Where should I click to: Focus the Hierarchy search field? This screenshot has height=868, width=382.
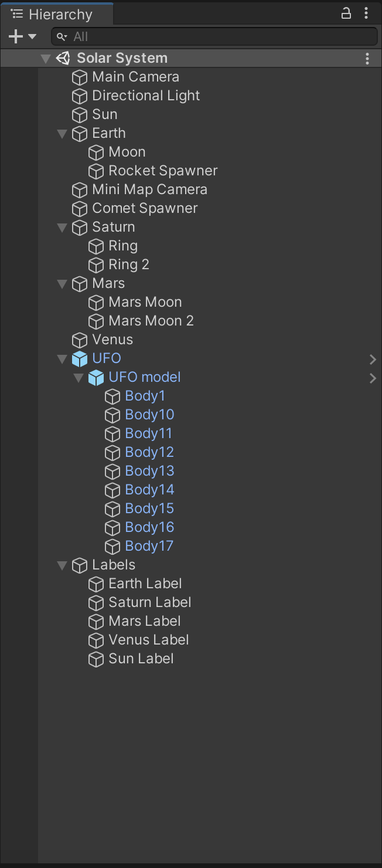pos(214,36)
